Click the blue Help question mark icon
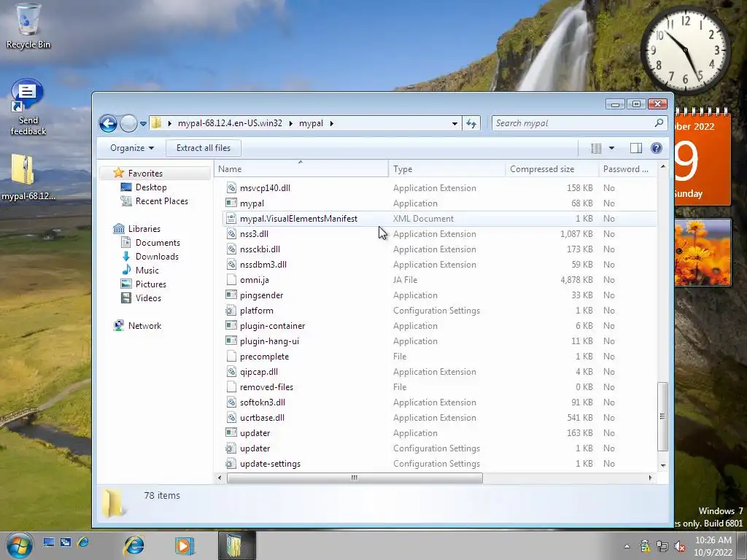Image resolution: width=747 pixels, height=560 pixels. [x=657, y=148]
